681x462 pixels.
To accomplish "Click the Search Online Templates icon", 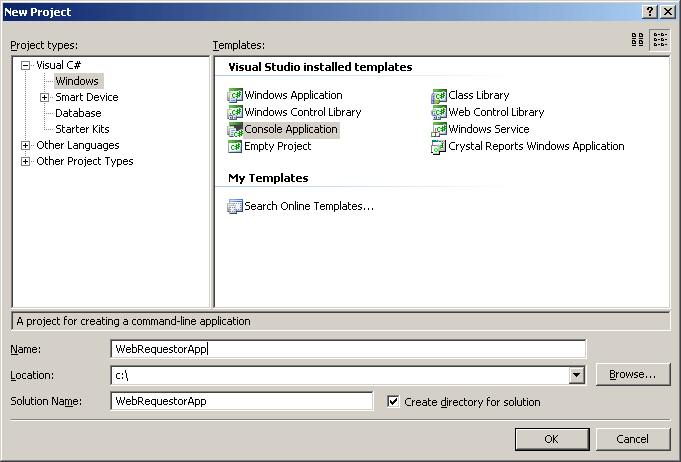I will tap(235, 207).
